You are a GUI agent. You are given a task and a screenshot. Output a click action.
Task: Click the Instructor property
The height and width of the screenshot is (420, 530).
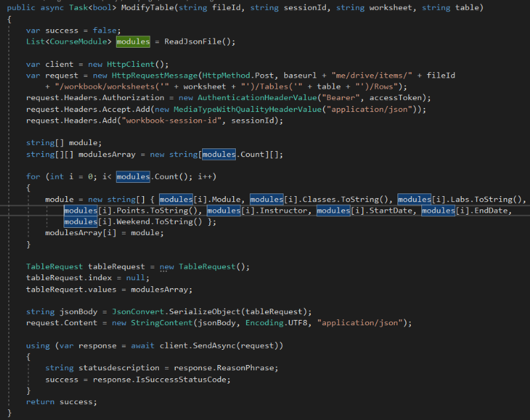(284, 211)
